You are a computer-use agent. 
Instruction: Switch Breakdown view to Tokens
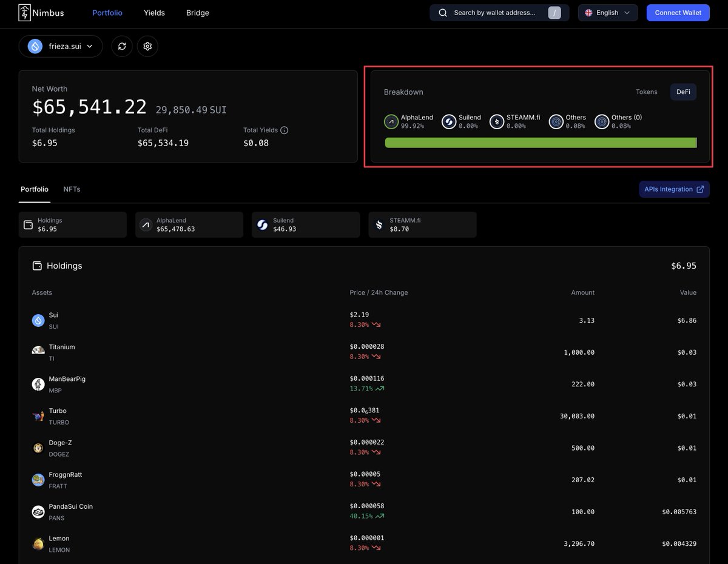(646, 92)
